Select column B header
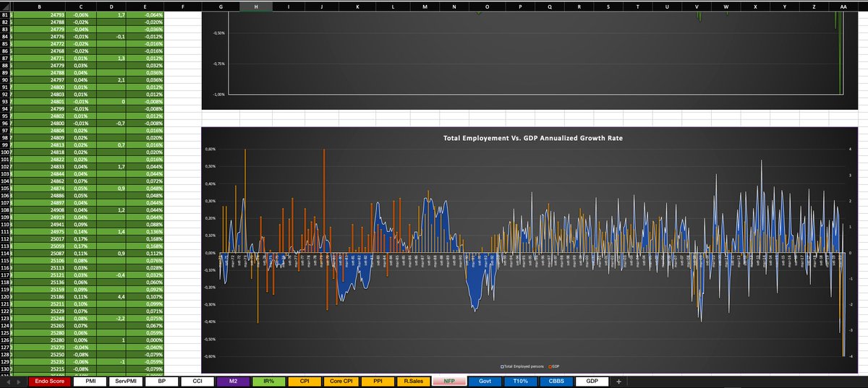868x388 pixels. pos(38,6)
